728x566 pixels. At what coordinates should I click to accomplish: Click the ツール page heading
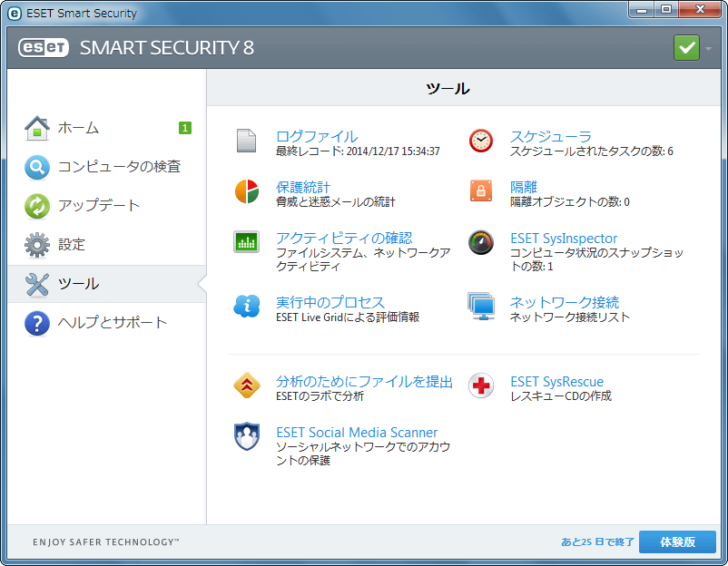coord(448,88)
